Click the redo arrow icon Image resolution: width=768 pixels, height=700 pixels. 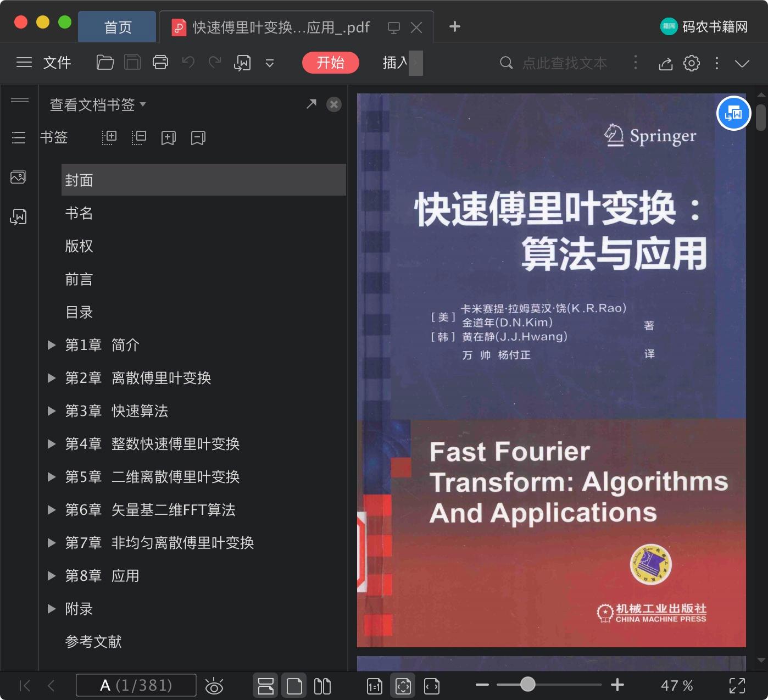point(215,63)
